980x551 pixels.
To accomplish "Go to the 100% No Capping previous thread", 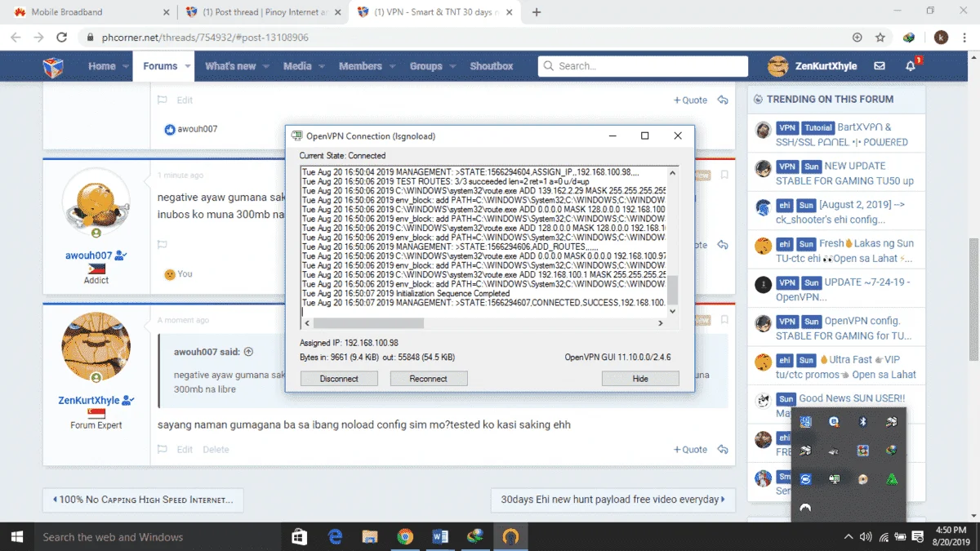I will click(143, 500).
